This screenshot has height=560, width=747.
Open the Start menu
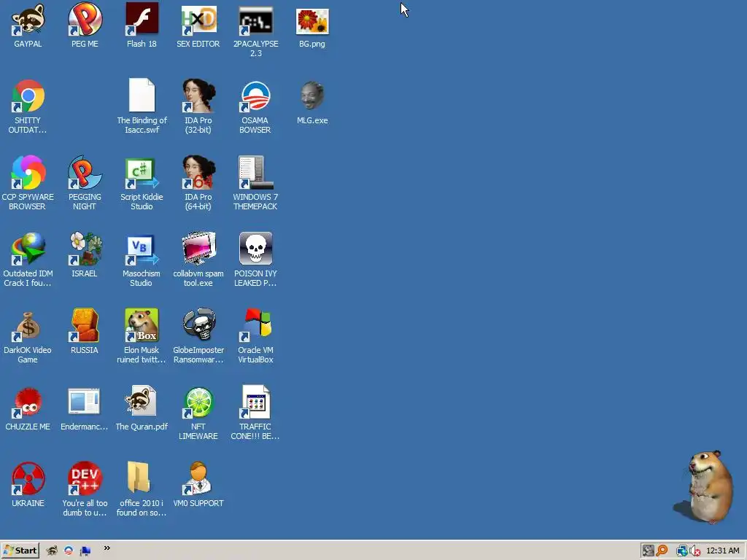[x=20, y=551]
